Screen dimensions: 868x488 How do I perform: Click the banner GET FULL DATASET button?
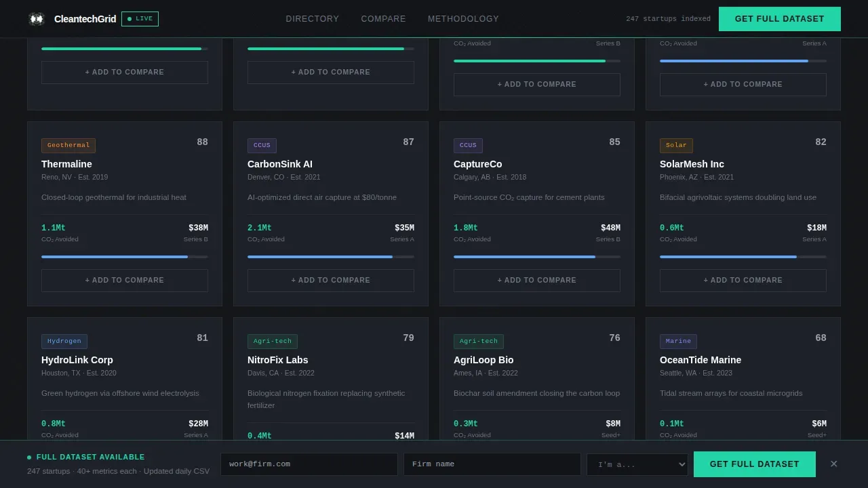[755, 464]
